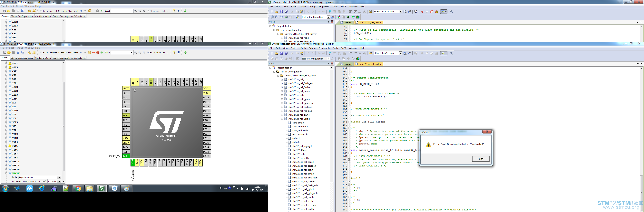This screenshot has height=212, width=644.
Task: Click green plus icon in front CubeMX toolbar
Action: point(102,53)
